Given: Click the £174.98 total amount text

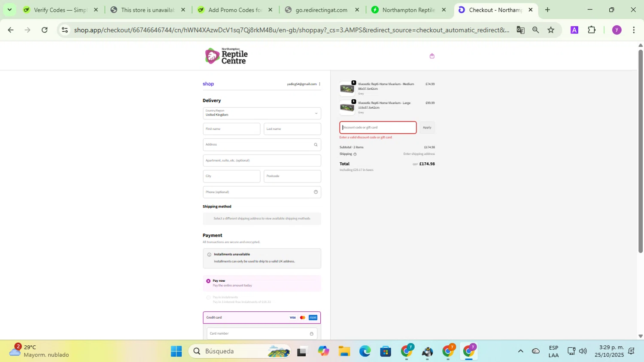Looking at the screenshot, I should tap(427, 164).
